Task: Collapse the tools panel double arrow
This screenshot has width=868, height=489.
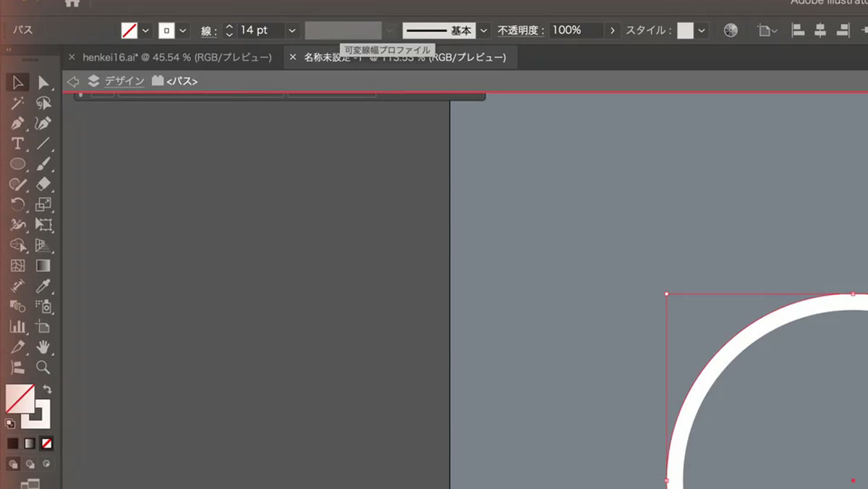Action: (9, 50)
